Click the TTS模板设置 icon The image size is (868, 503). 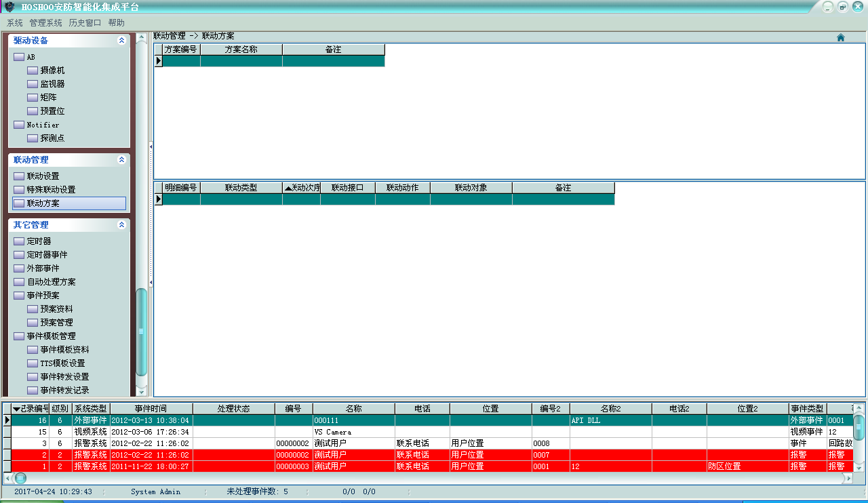tap(33, 363)
